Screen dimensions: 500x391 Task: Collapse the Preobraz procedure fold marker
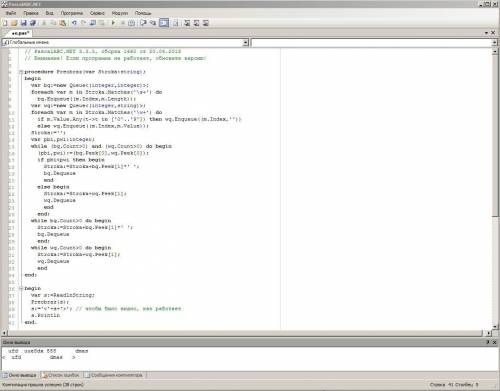click(x=21, y=72)
